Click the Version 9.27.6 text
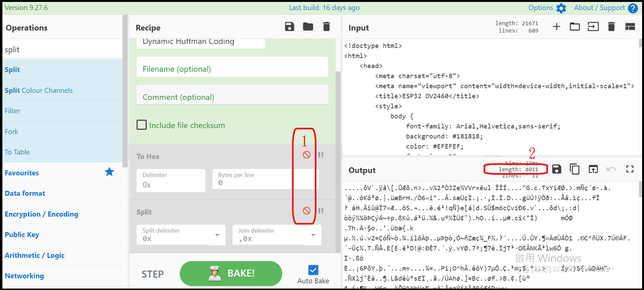The image size is (644, 290). [x=26, y=8]
